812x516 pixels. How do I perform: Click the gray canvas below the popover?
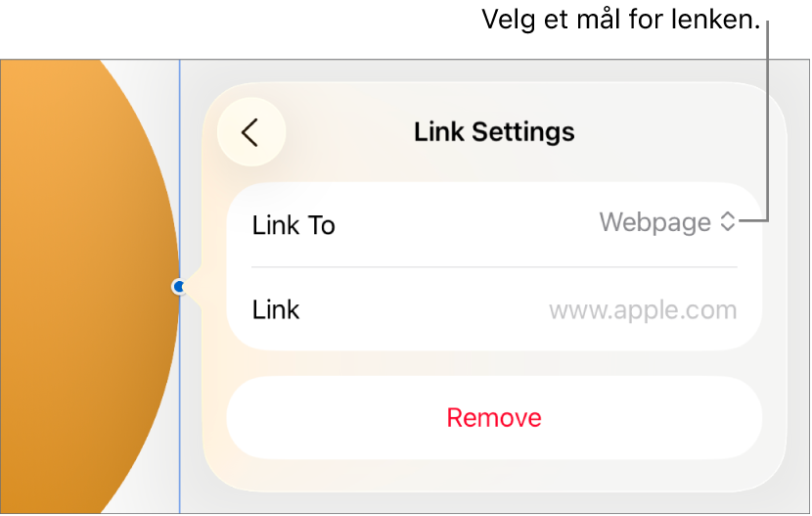click(x=492, y=502)
